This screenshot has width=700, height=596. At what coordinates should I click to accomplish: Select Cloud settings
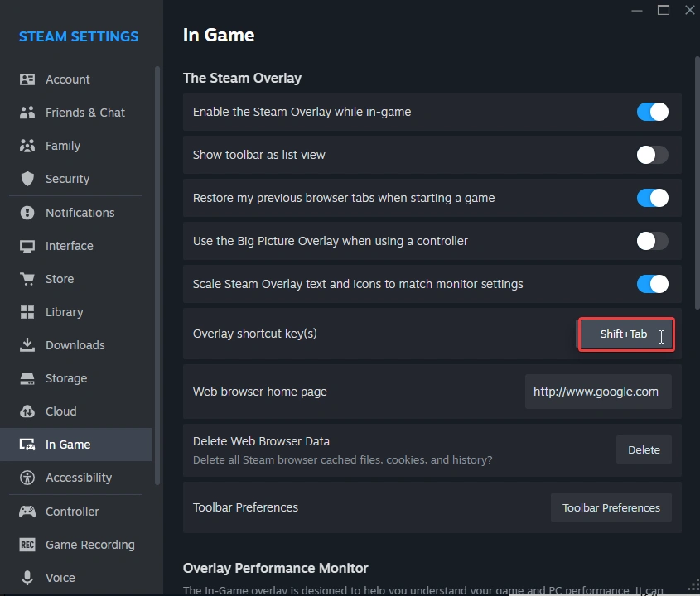pos(76,411)
